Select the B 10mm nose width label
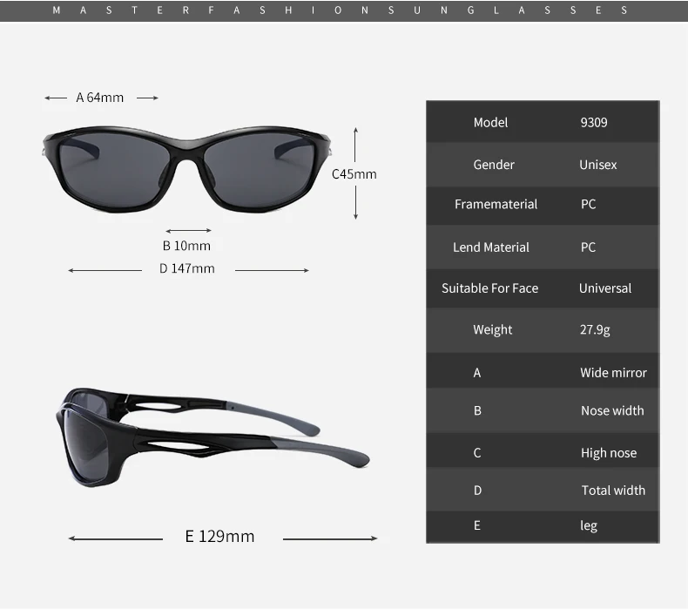This screenshot has height=616, width=688. click(x=186, y=246)
